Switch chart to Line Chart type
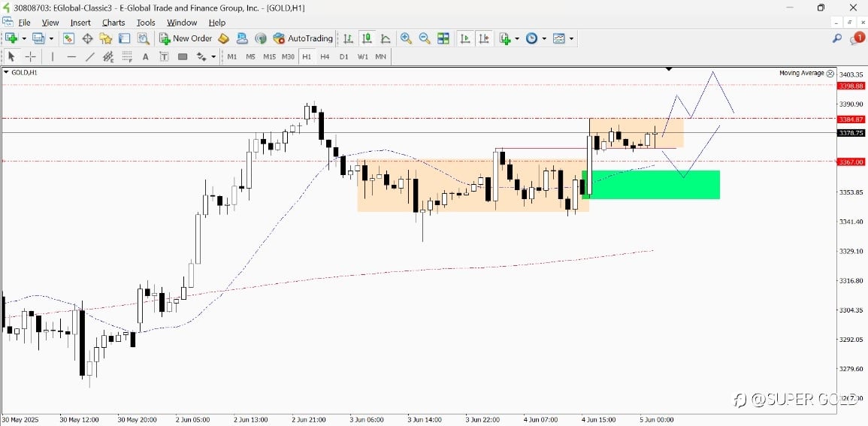Viewport: 868px width, 426px height. point(386,38)
